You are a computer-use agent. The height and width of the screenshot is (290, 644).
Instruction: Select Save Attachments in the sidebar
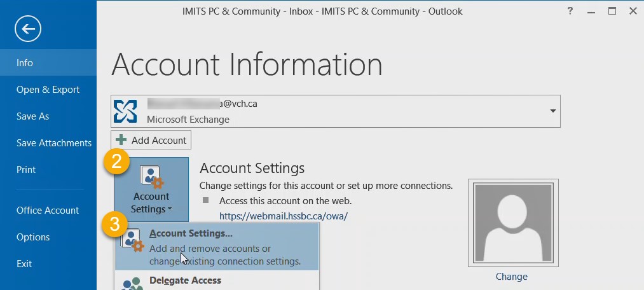pyautogui.click(x=48, y=143)
